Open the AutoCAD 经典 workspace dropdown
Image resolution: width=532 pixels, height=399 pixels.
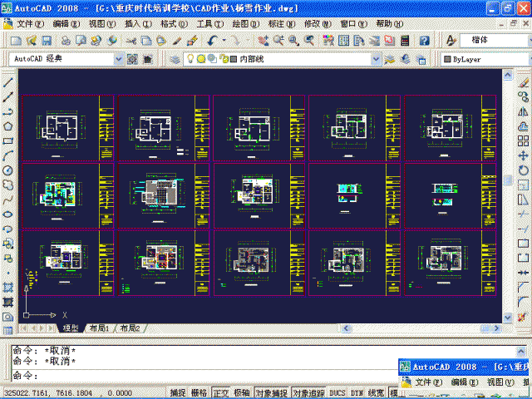(x=119, y=59)
